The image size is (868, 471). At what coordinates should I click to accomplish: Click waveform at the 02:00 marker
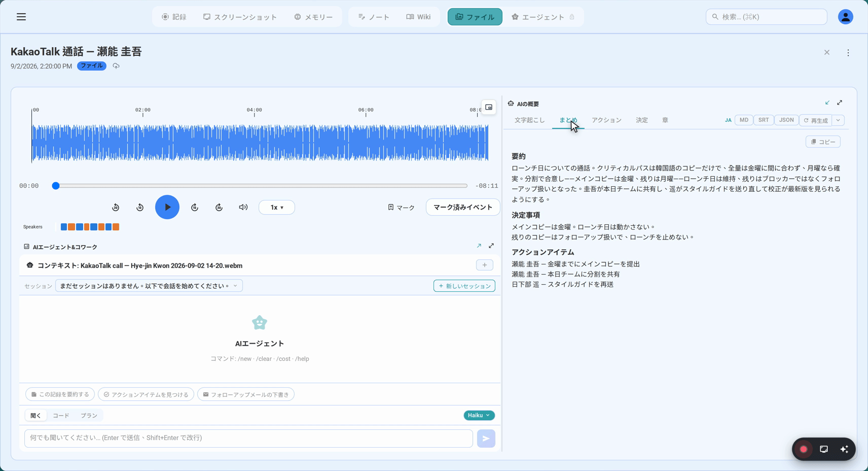143,144
